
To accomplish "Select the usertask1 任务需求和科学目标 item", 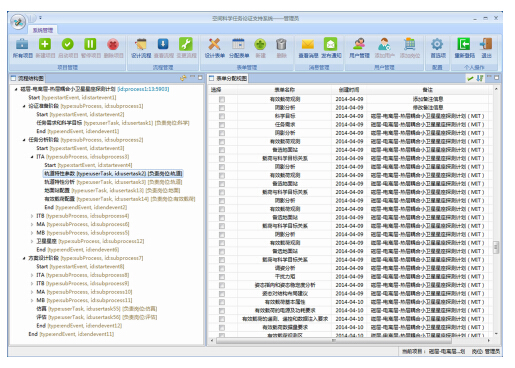I will (x=113, y=123).
